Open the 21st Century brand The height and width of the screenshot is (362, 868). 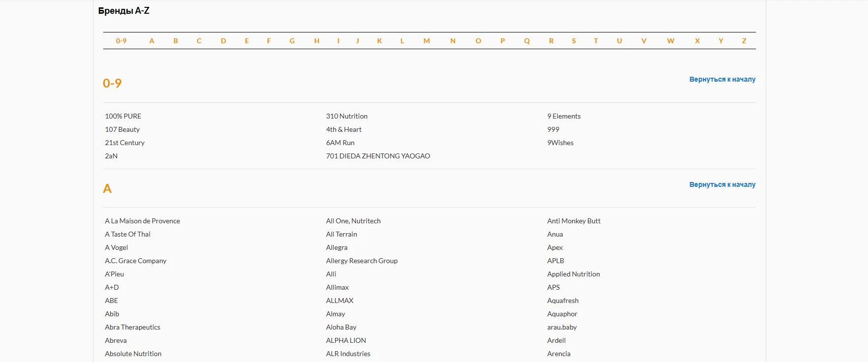click(124, 143)
